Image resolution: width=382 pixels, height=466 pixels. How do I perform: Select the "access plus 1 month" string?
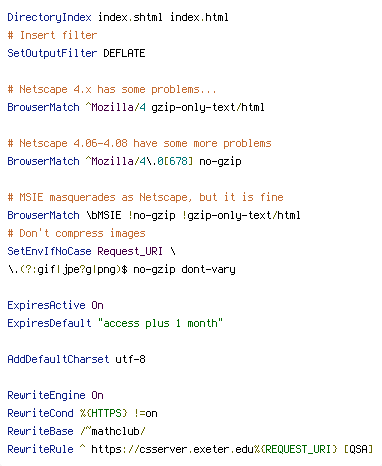click(160, 323)
